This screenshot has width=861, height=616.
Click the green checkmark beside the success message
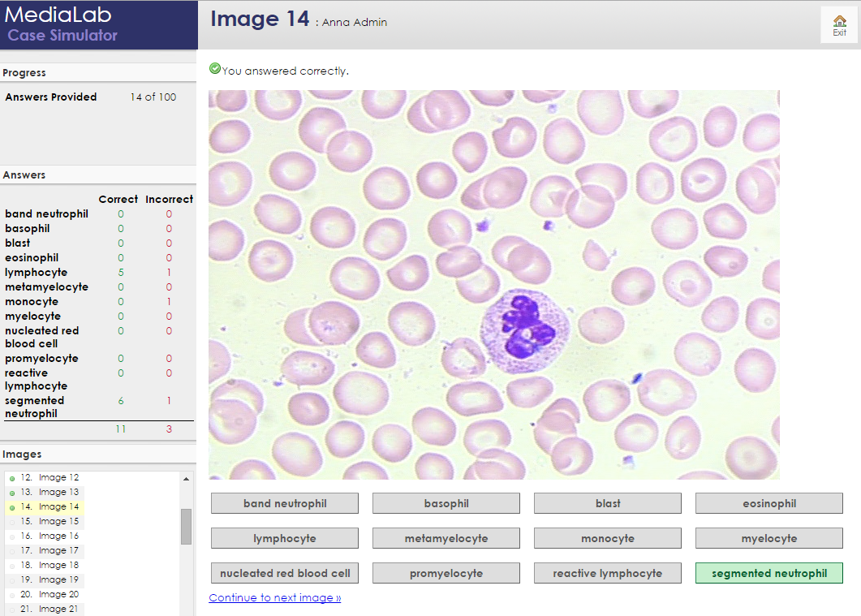(214, 68)
